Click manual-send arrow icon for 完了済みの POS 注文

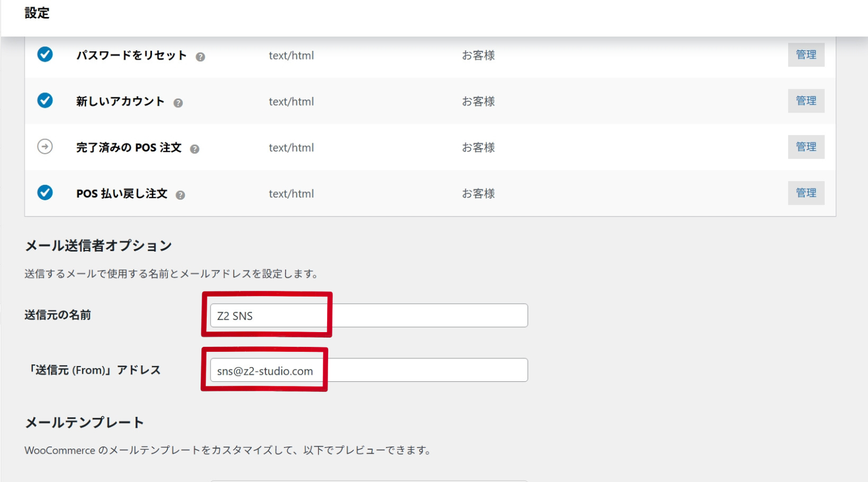pos(45,147)
